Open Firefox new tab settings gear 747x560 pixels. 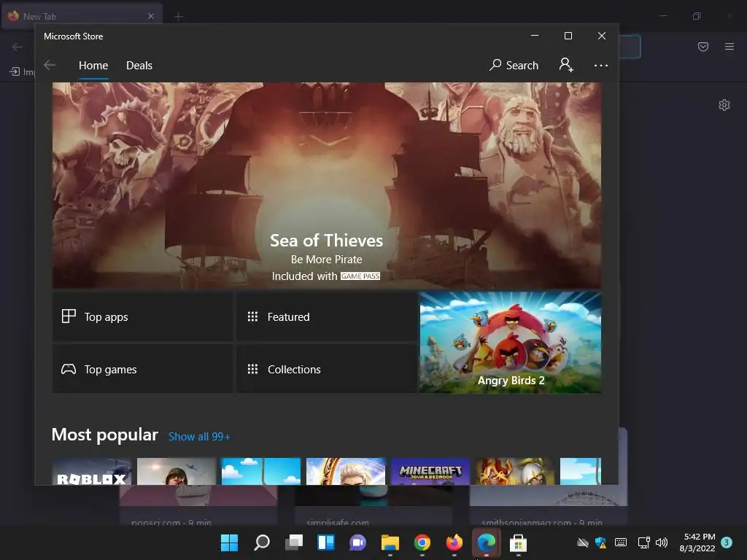pyautogui.click(x=724, y=105)
